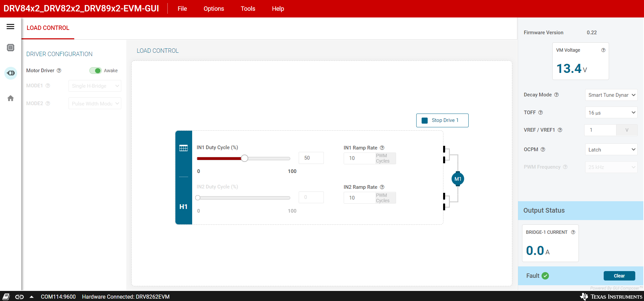Click the Stop Drive 1 button
Viewport: 644px width, 301px height.
tap(442, 120)
